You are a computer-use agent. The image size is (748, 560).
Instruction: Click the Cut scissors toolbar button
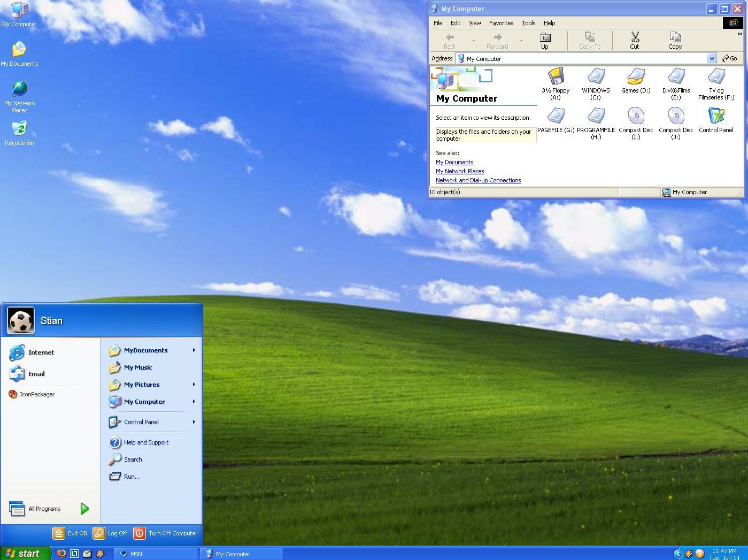tap(635, 41)
